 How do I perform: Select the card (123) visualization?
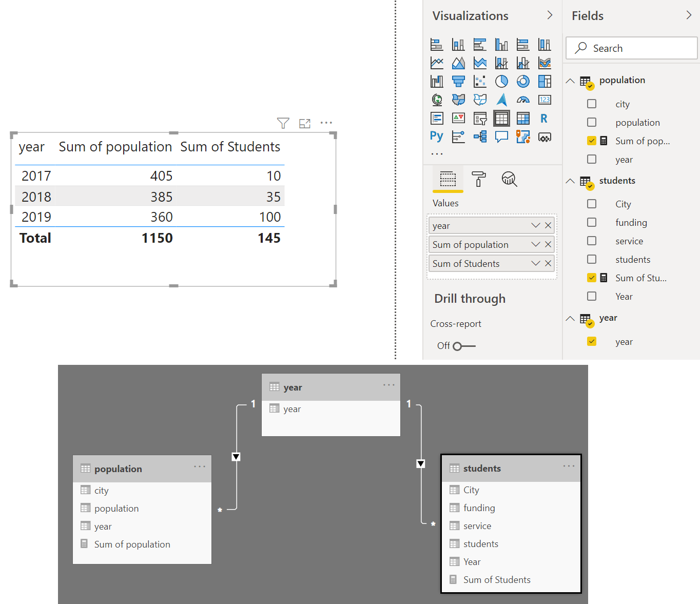(545, 100)
